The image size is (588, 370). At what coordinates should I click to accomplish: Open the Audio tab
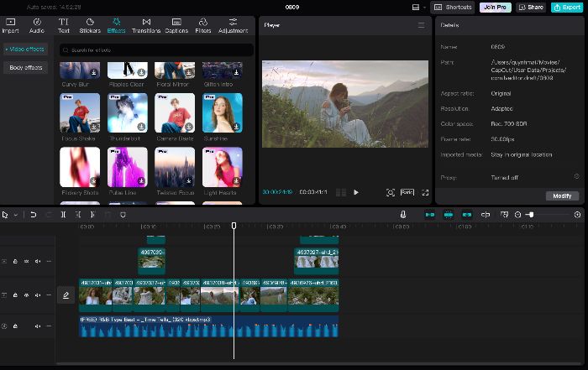pos(37,25)
